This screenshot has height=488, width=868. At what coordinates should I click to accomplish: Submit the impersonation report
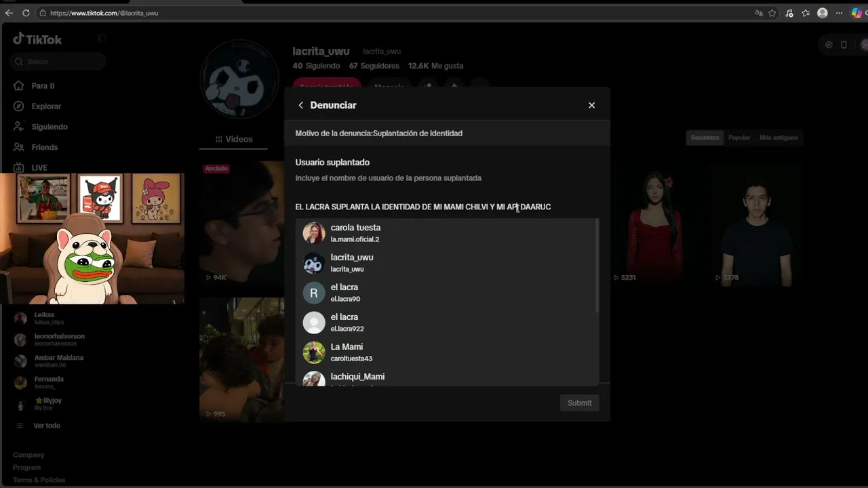579,403
